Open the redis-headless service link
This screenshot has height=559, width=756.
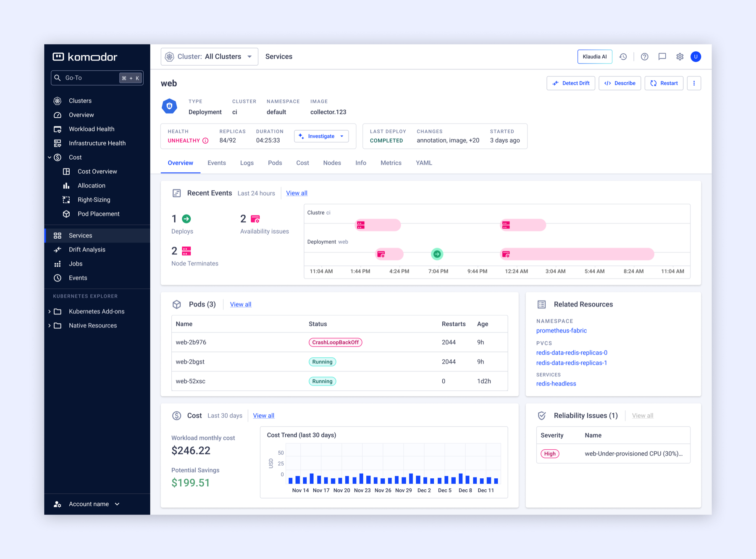click(x=556, y=384)
